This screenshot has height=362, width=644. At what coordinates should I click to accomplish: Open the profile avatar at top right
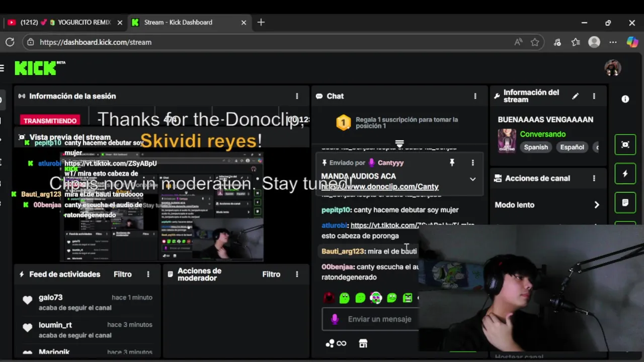click(x=613, y=68)
